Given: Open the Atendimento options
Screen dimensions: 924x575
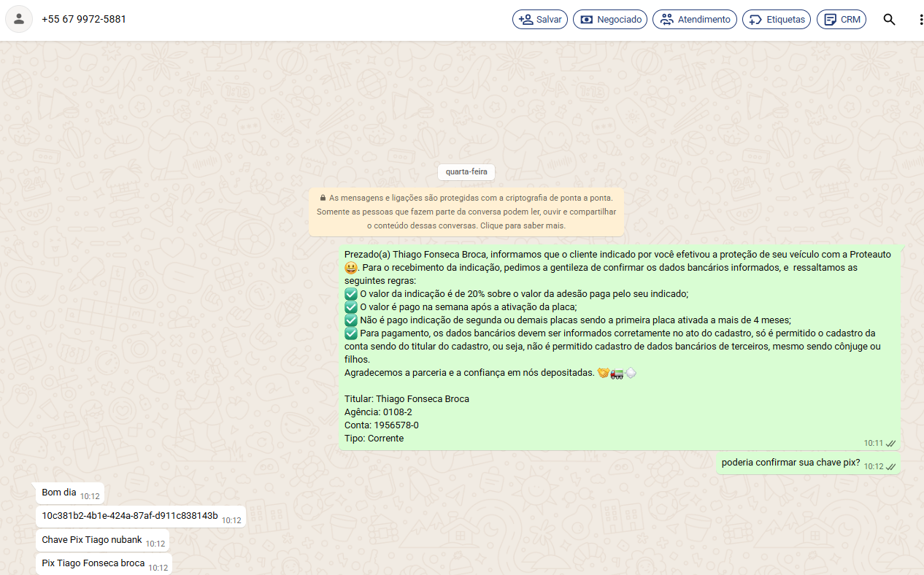Looking at the screenshot, I should tap(695, 20).
